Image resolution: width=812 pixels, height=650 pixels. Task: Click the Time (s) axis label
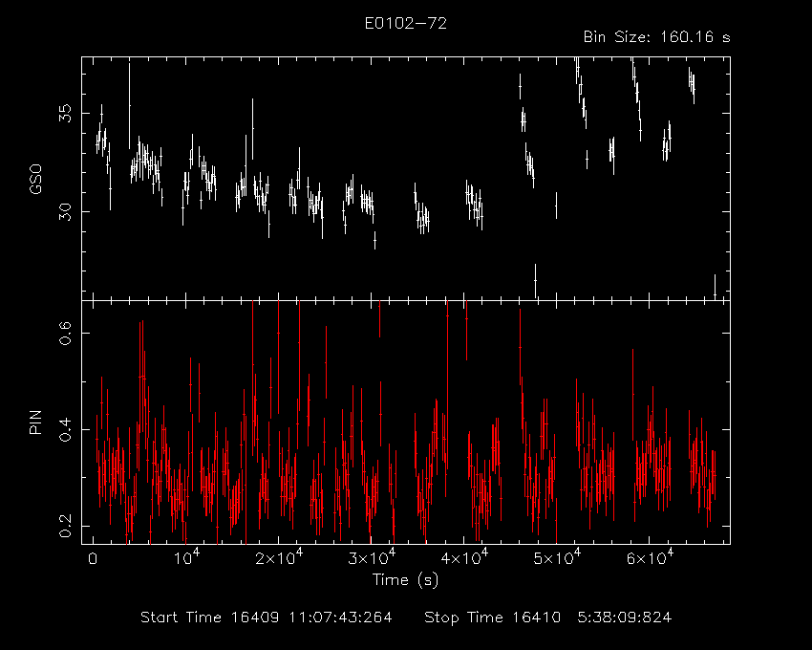coord(405,579)
